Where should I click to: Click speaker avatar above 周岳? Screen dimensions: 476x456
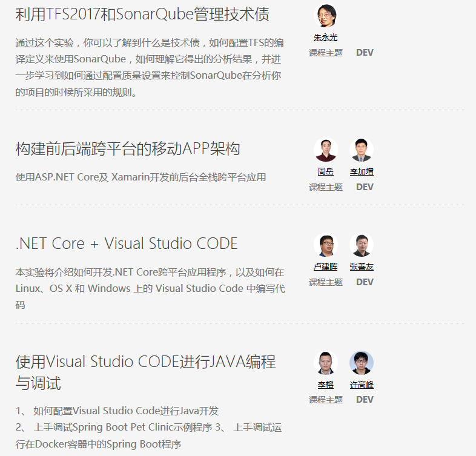325,150
